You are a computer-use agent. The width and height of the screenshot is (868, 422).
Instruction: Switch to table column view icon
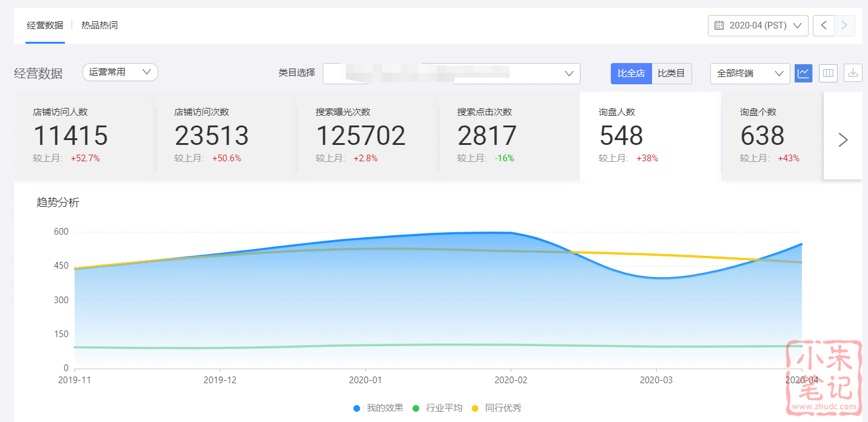point(828,73)
